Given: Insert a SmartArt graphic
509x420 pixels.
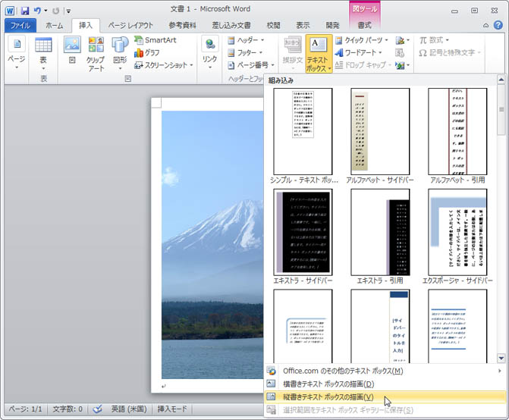Looking at the screenshot, I should click(158, 40).
